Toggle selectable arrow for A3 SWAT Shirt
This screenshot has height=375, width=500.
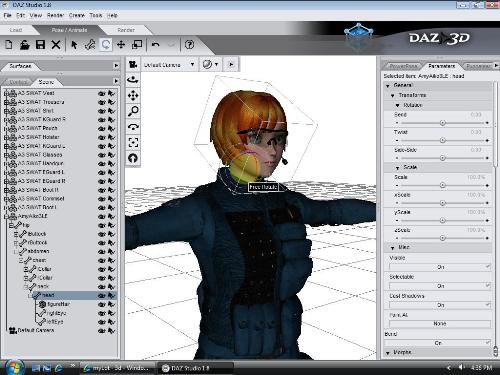[x=111, y=111]
